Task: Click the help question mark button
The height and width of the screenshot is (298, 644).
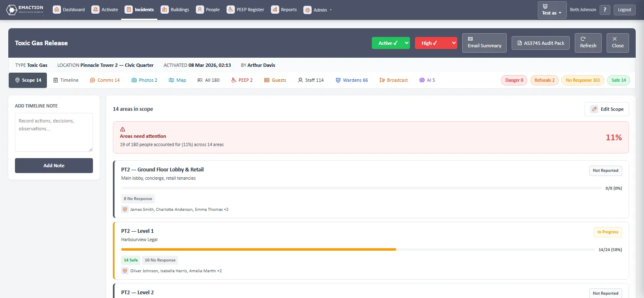Action: coord(605,10)
